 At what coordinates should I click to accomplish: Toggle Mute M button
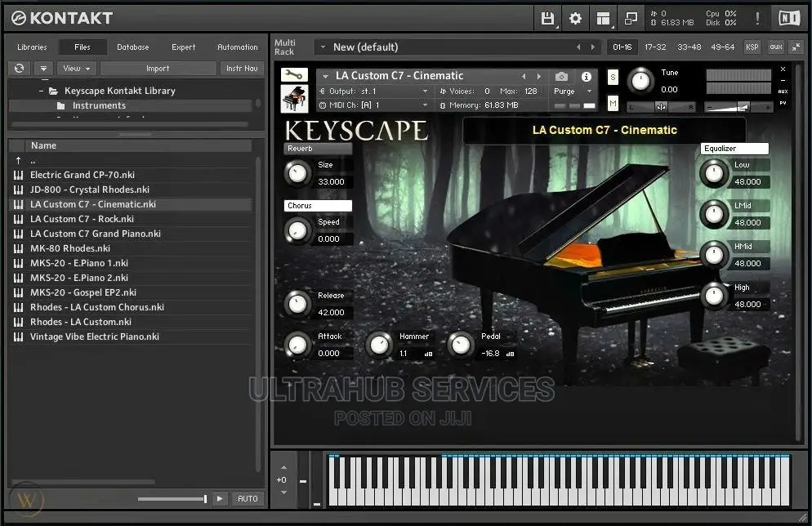613,104
